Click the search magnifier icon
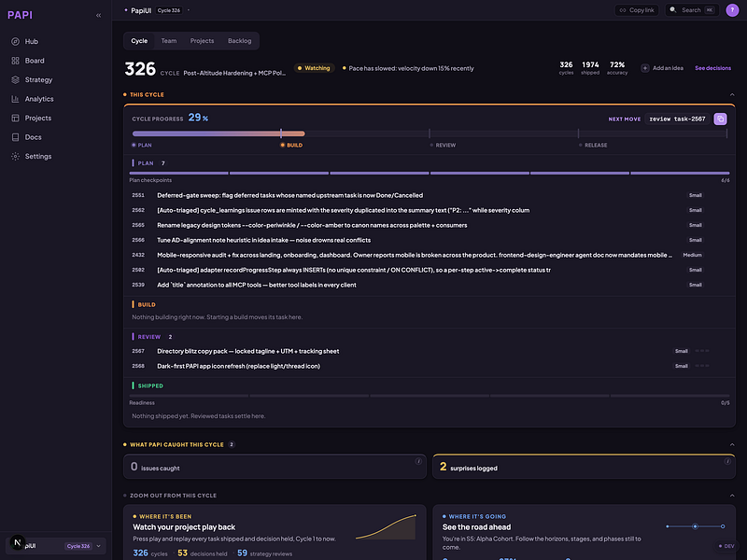 pyautogui.click(x=672, y=10)
